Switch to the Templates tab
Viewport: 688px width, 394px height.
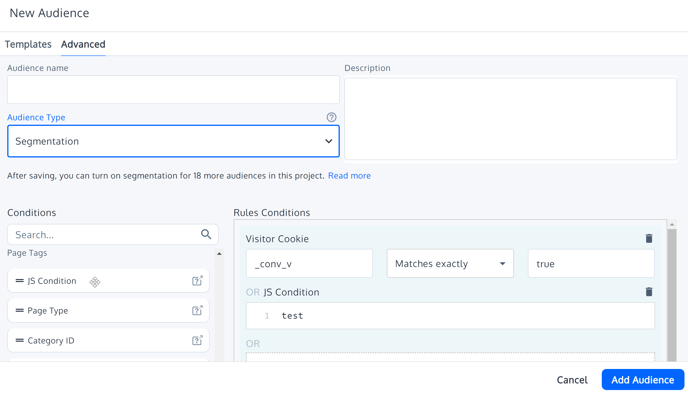[x=28, y=44]
